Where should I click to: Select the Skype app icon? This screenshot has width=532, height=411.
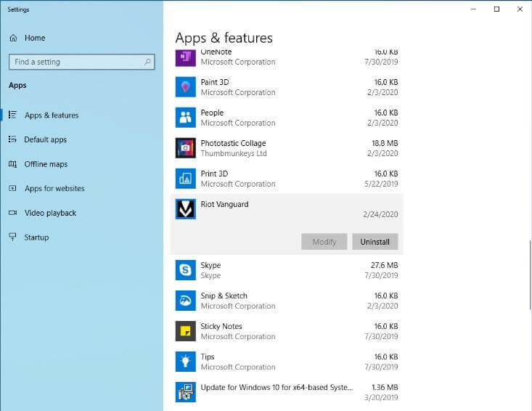pos(186,270)
